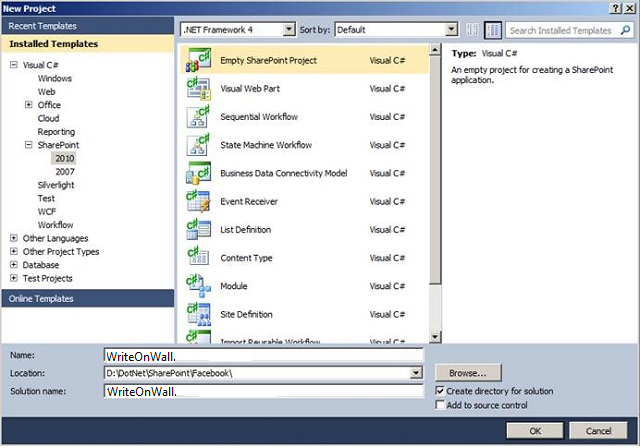Viewport: 643px width, 448px height.
Task: Click the Cancel button
Action: (x=598, y=431)
